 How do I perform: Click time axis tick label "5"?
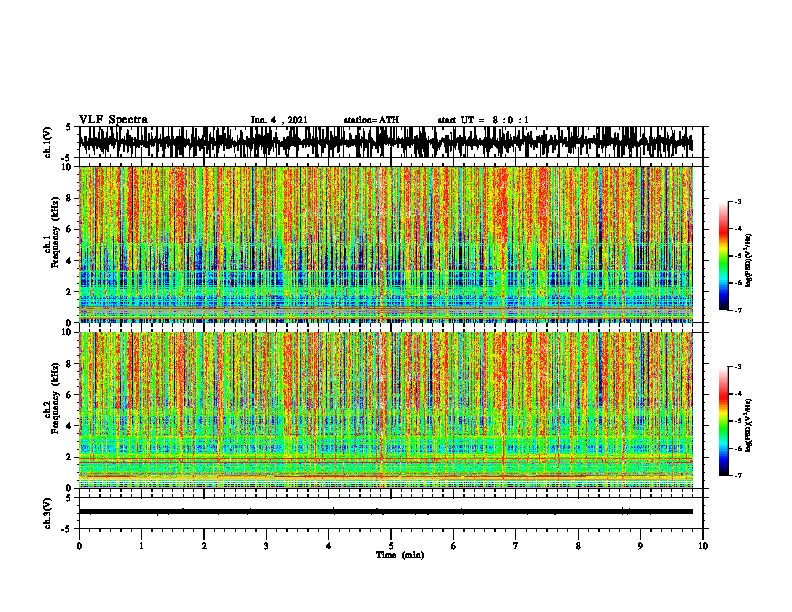tap(391, 546)
